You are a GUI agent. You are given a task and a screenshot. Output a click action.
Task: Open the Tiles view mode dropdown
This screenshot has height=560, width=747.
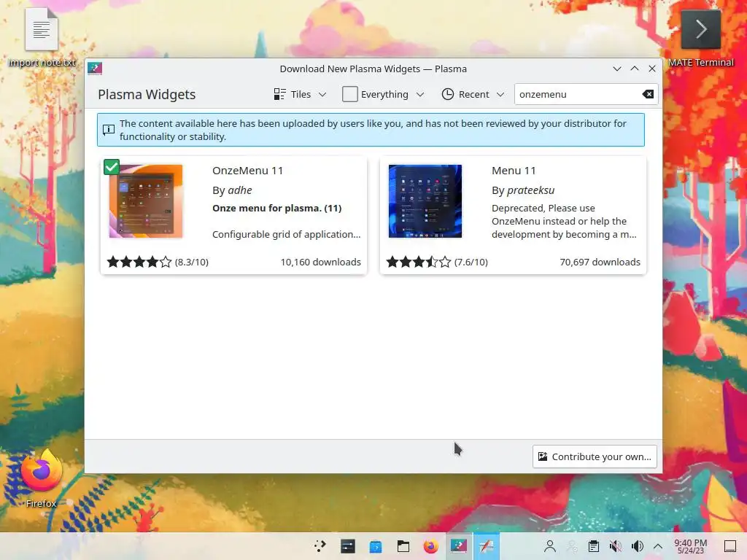[300, 94]
